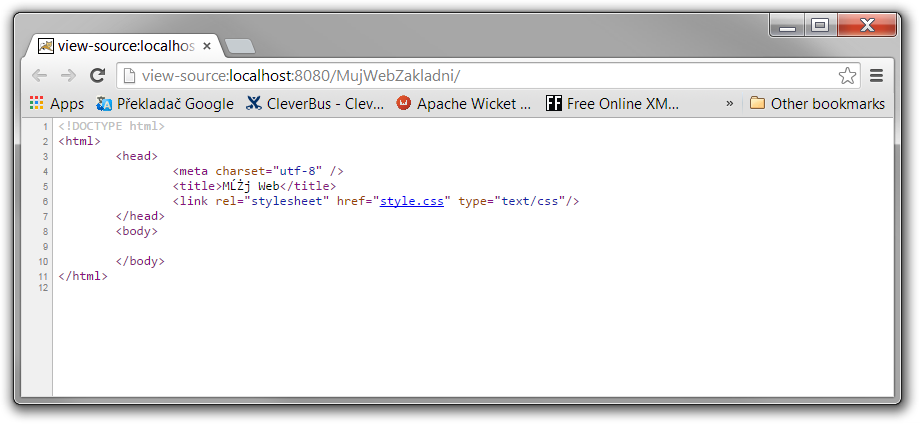Click the closing </html> tag
Screen dimensions: 920x424
click(x=83, y=276)
